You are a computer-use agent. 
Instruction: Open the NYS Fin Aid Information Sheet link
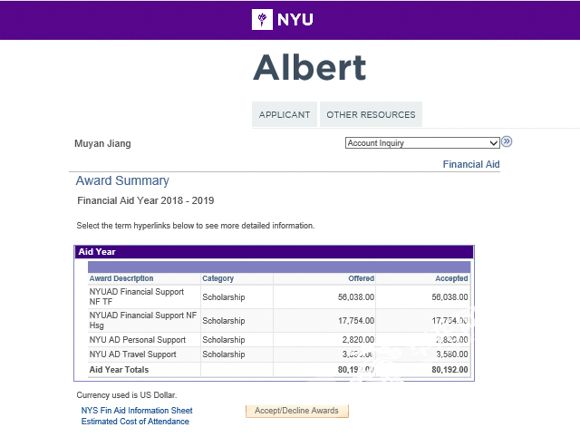coord(137,410)
